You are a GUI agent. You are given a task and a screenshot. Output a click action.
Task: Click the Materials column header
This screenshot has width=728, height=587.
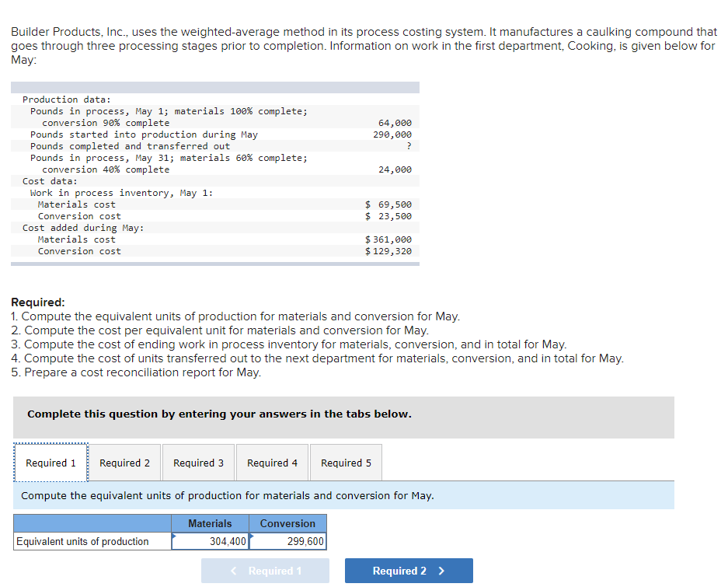click(x=210, y=522)
